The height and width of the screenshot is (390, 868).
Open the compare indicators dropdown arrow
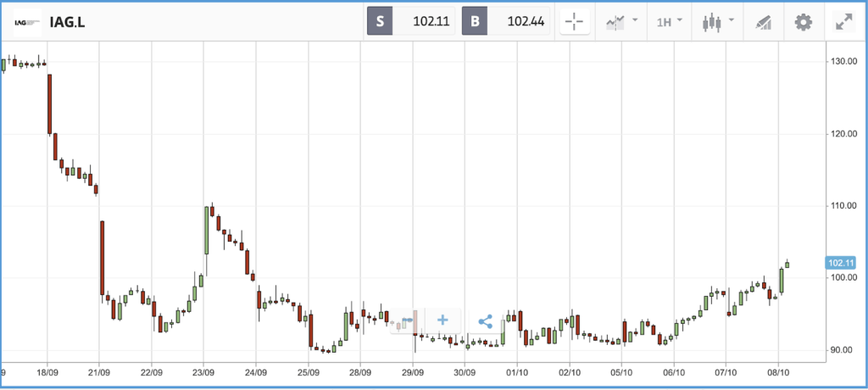635,20
